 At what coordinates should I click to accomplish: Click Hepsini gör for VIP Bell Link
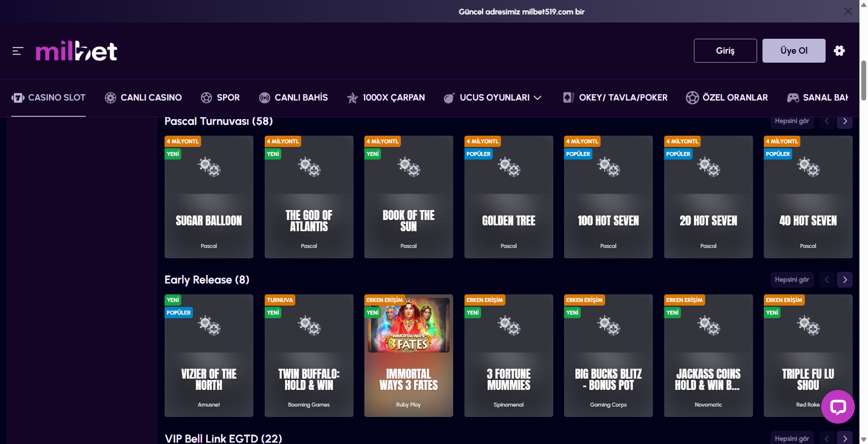pos(792,438)
